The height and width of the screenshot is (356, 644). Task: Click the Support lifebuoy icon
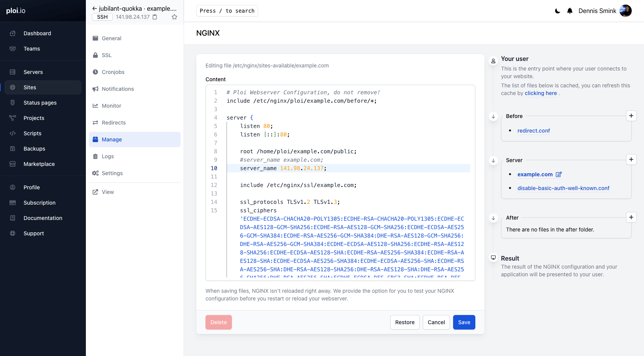click(13, 233)
